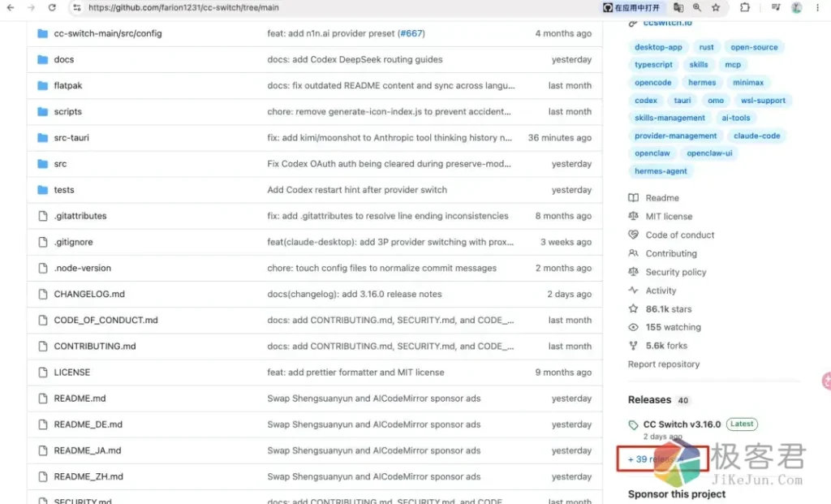Open commit 'feat: add prettier formatter and MIT license'
Screen dimensions: 831x504
355,372
